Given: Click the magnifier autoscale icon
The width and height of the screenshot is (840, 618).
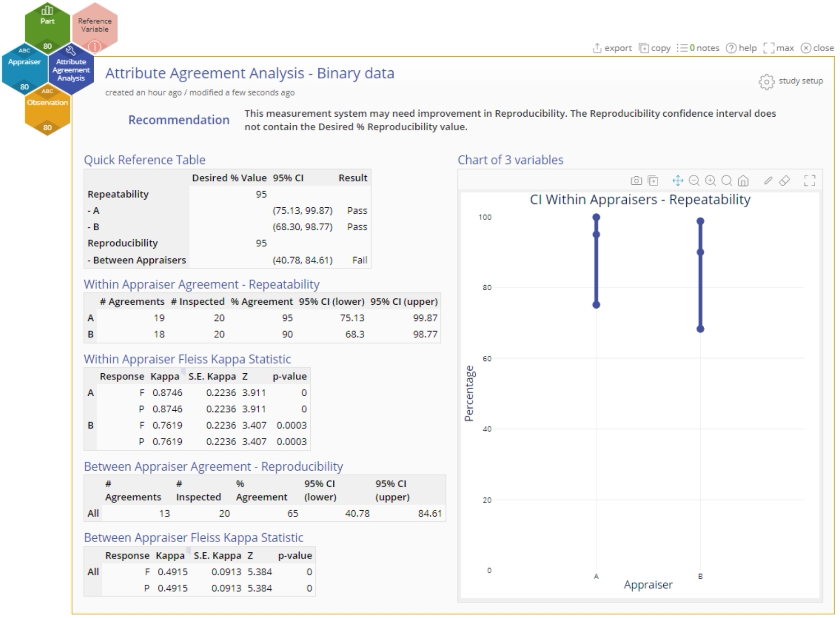Looking at the screenshot, I should tap(727, 181).
